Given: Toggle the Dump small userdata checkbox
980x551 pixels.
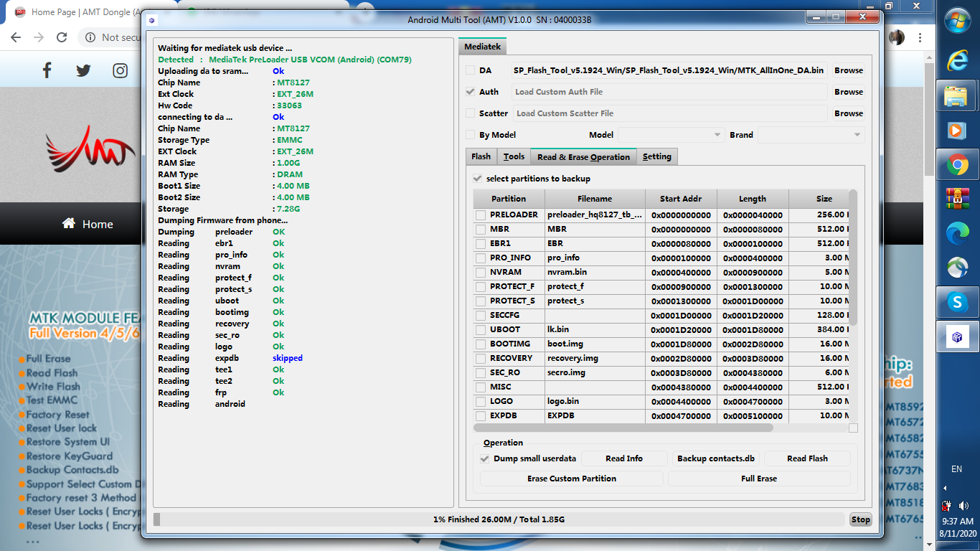Looking at the screenshot, I should (x=485, y=458).
